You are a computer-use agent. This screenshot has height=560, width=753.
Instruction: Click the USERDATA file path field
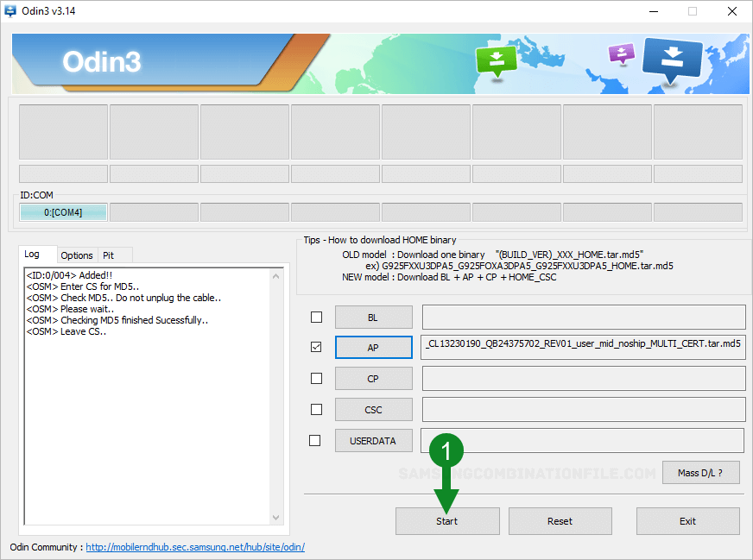pos(583,441)
